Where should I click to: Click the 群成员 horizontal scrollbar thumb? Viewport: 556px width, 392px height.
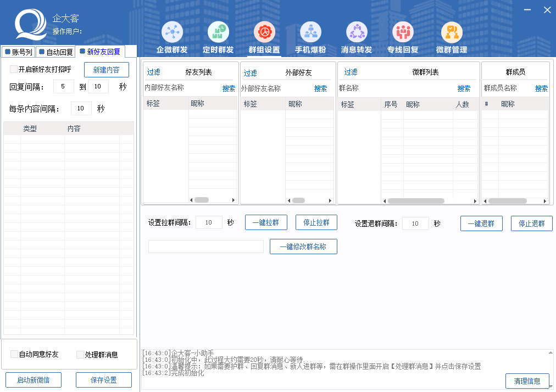(x=507, y=201)
